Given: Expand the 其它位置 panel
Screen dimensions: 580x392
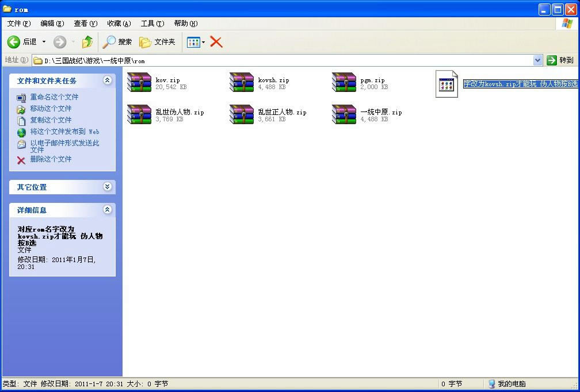Looking at the screenshot, I should [x=107, y=187].
